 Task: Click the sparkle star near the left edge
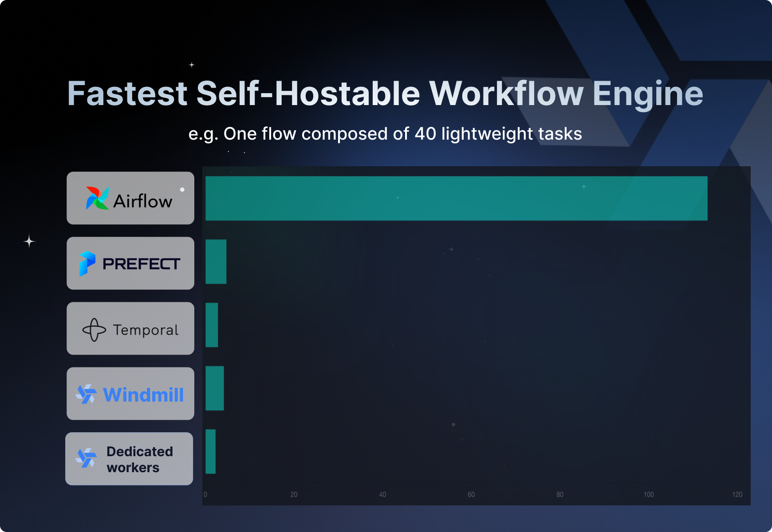click(x=28, y=241)
